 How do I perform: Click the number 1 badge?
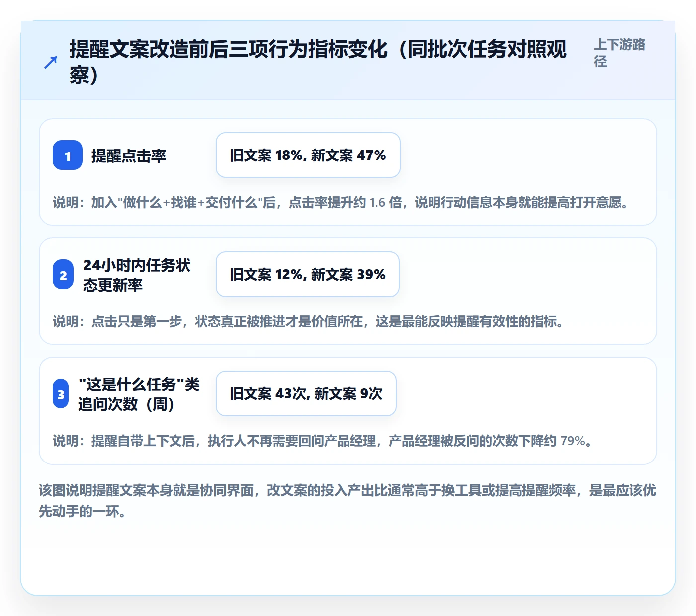[x=68, y=155]
